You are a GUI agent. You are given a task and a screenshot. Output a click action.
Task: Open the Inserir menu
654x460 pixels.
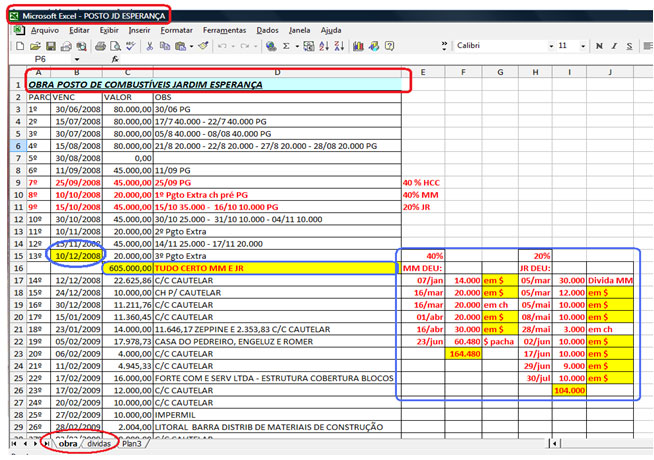tap(139, 30)
